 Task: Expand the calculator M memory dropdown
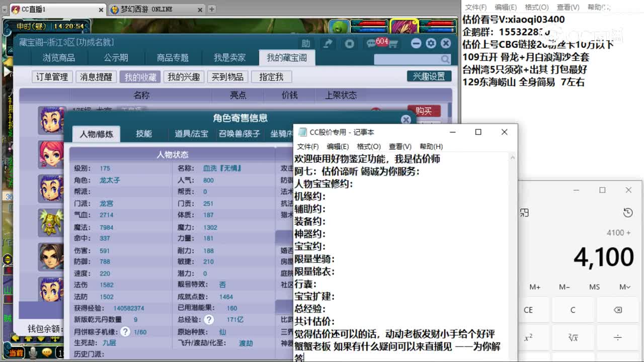[625, 287]
